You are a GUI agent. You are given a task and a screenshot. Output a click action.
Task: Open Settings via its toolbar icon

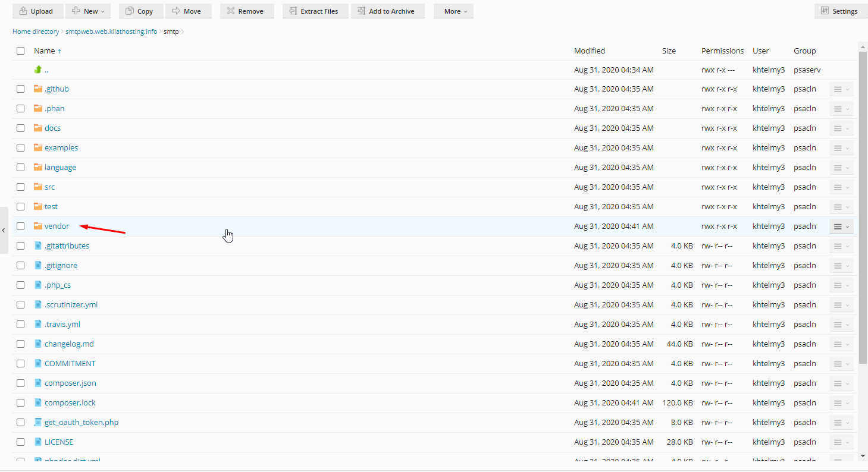click(x=826, y=11)
